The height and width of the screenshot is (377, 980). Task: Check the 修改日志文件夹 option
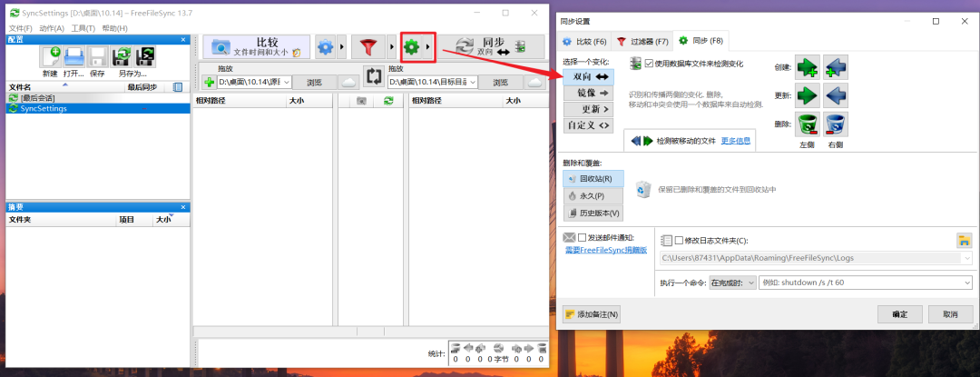tap(680, 240)
